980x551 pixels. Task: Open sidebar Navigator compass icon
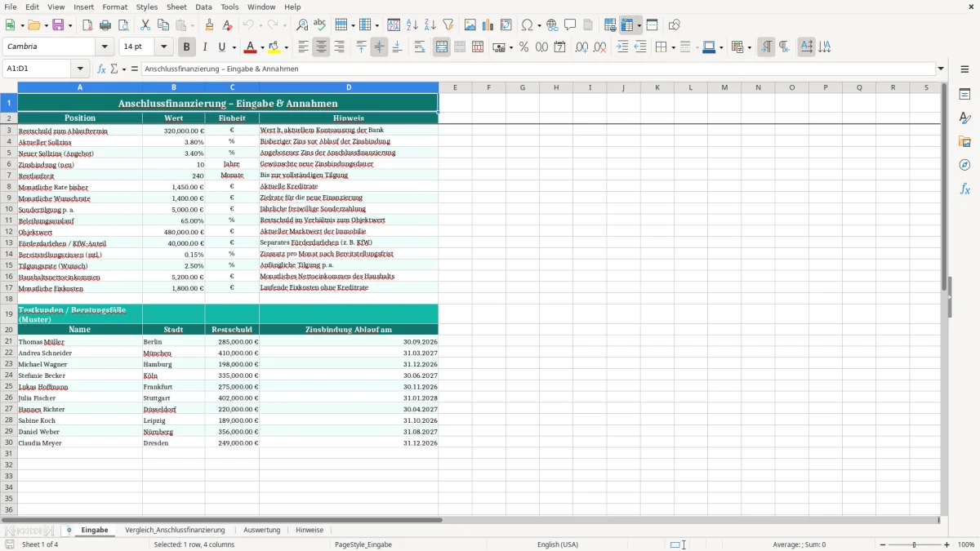click(x=964, y=166)
